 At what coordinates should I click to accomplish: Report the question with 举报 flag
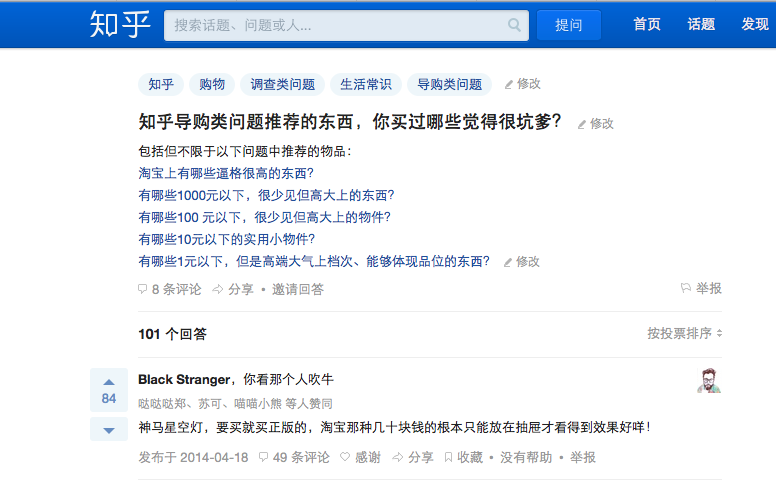tap(701, 288)
